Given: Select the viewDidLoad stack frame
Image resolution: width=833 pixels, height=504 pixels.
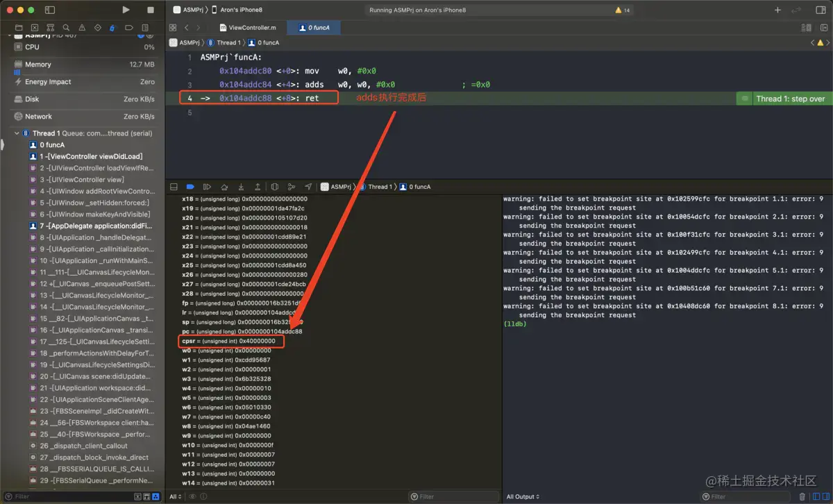Looking at the screenshot, I should pos(90,156).
